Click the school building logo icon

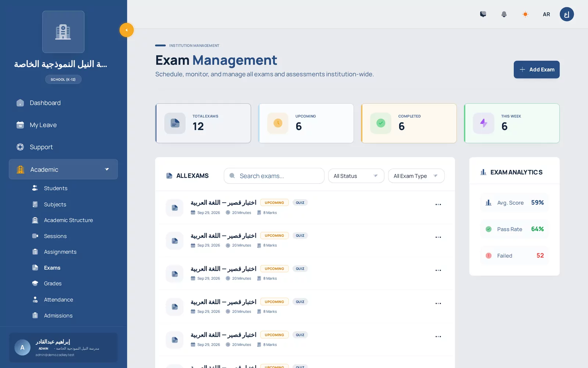tap(63, 32)
